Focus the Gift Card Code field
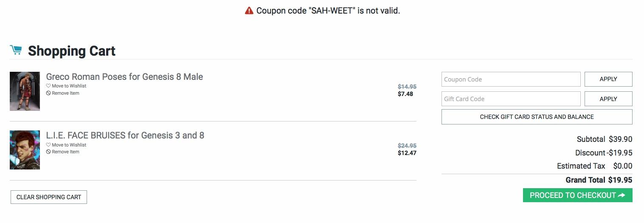 tap(511, 99)
